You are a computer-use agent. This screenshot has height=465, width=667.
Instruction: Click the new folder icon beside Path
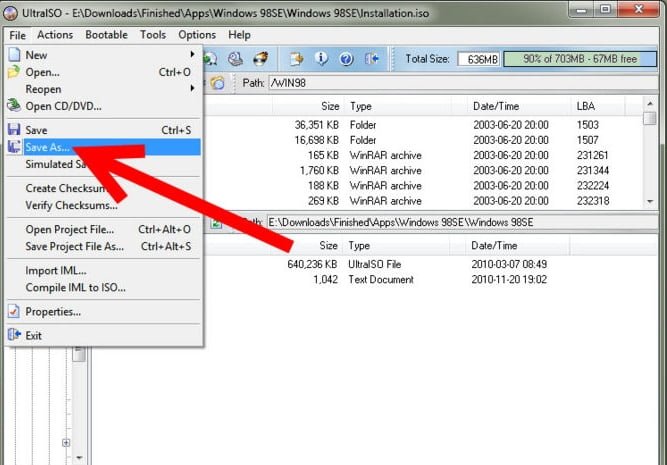tap(217, 83)
